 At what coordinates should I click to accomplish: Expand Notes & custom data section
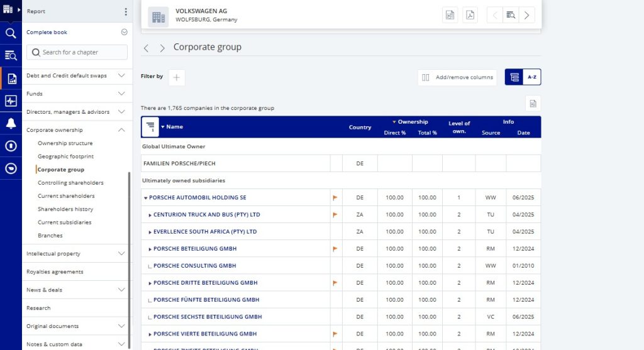pos(121,344)
